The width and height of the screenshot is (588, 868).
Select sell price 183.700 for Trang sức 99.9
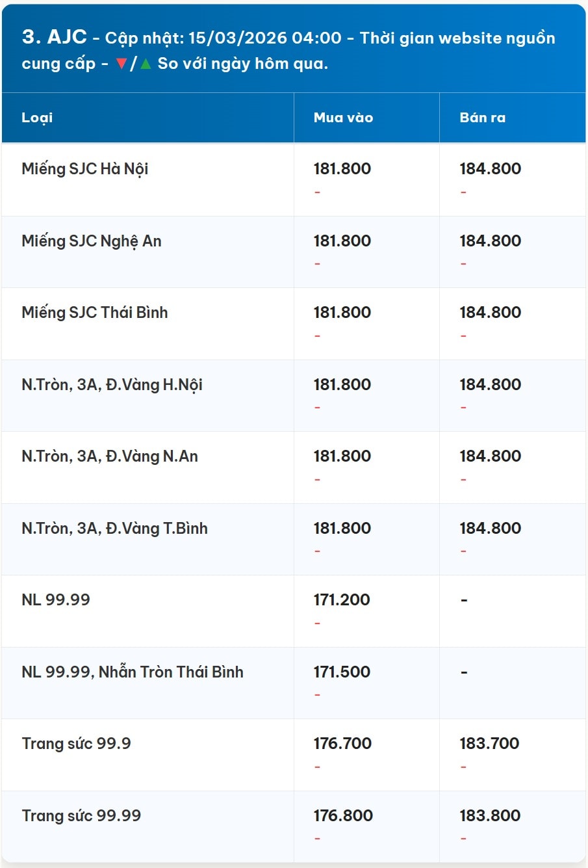[x=489, y=744]
